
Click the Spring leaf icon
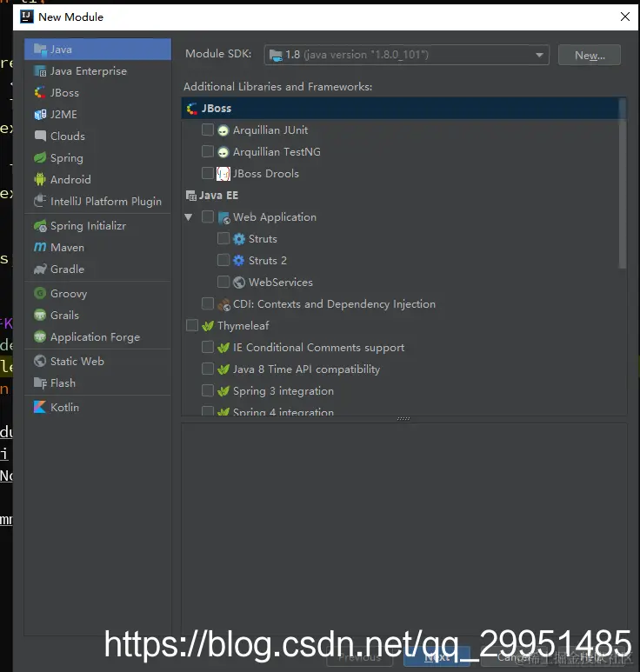[x=40, y=157]
